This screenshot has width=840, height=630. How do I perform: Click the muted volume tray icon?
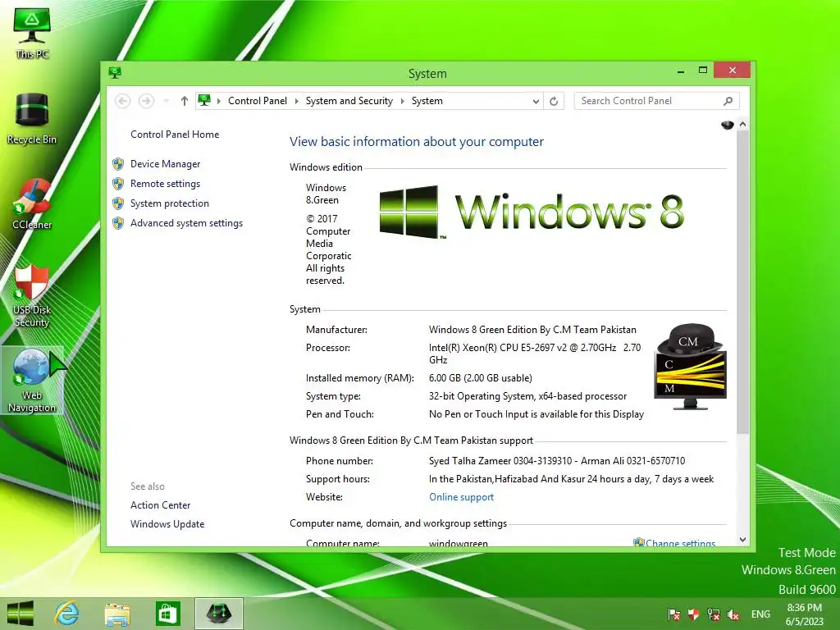733,614
